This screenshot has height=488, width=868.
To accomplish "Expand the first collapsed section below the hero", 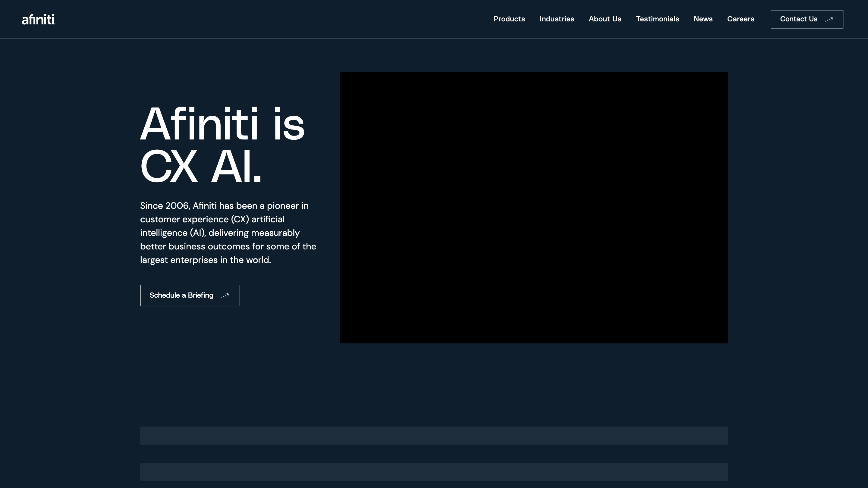I will [434, 436].
